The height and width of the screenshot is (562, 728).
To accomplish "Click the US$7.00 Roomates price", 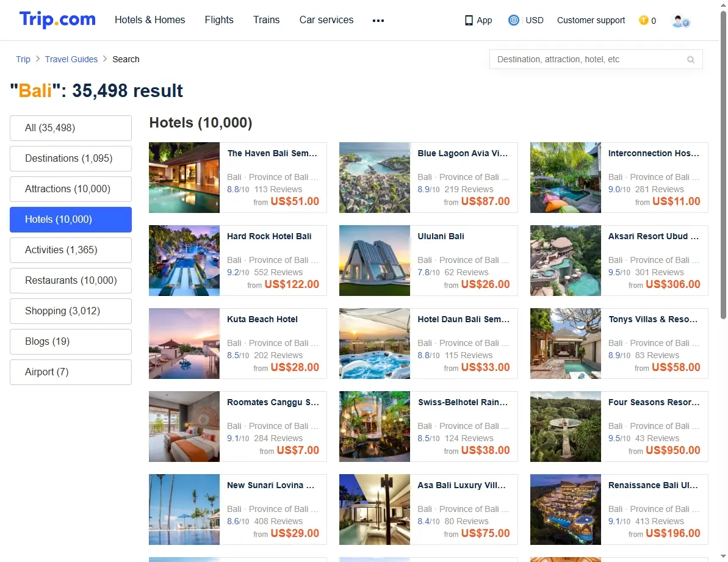I will click(x=298, y=450).
